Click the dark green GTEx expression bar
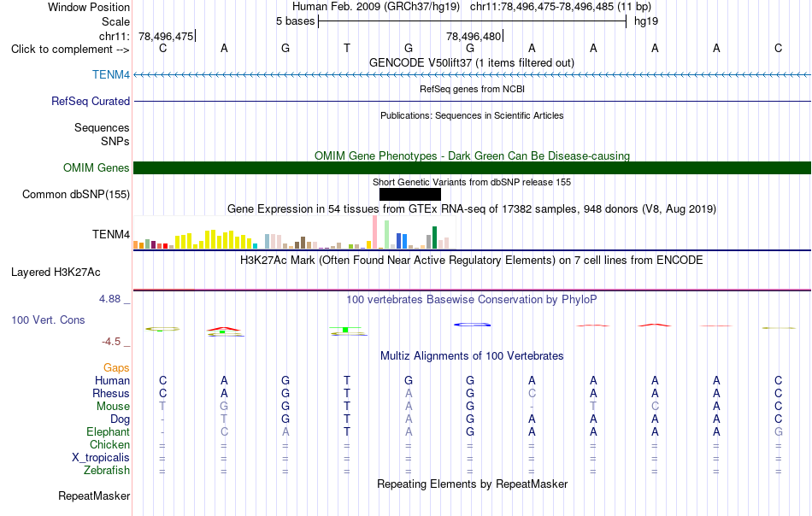Viewport: 812px width, 516px height. tap(434, 237)
